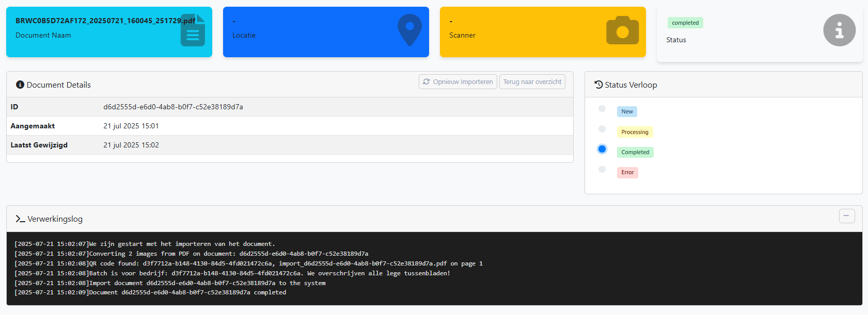Click the Laatst Gewijzigd date 21 jul 2025 15:02
The image size is (868, 315).
131,145
